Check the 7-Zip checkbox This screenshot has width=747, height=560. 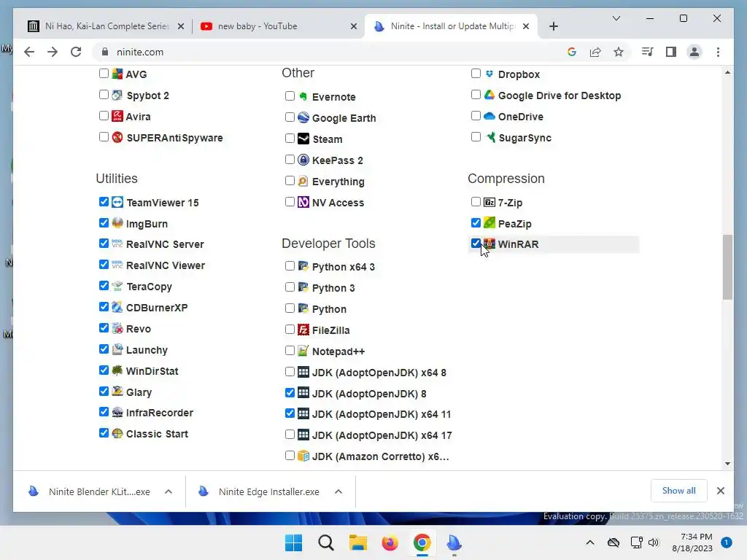[476, 202]
